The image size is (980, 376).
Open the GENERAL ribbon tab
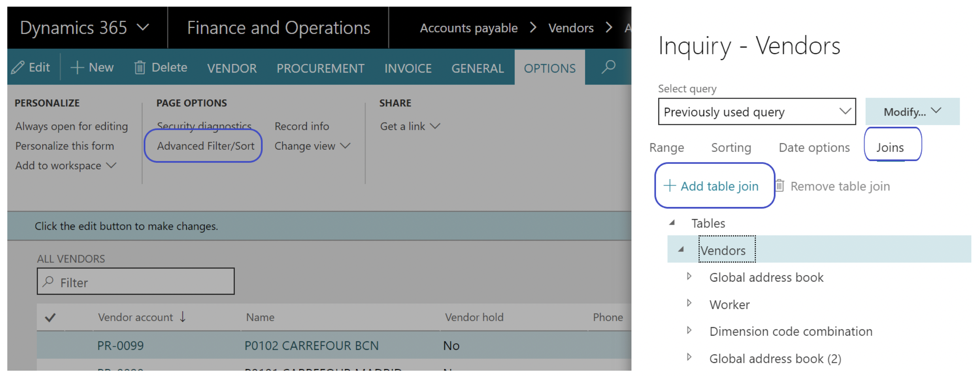[477, 68]
